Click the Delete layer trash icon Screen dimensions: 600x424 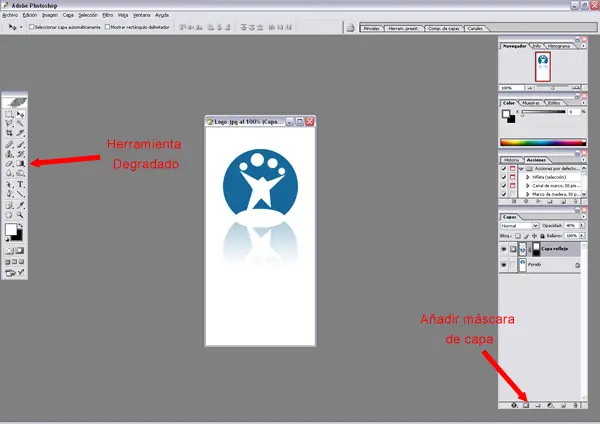pos(575,405)
